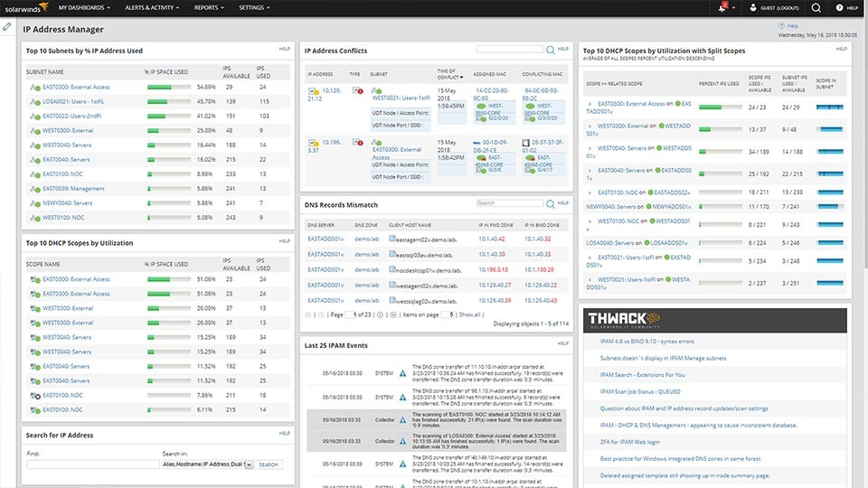Click the THWACK community logo
Image resolution: width=868 pixels, height=488 pixels.
tap(623, 319)
